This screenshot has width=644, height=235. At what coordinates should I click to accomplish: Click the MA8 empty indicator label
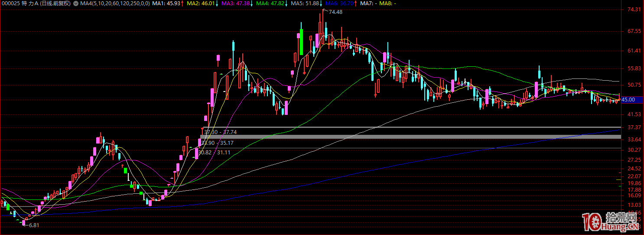(388, 3)
